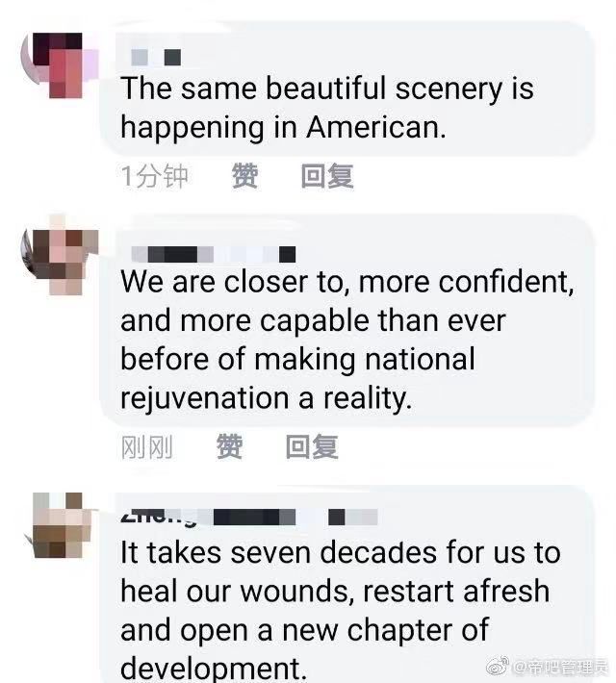The height and width of the screenshot is (683, 616).
Task: Click the text 'heal our wounds, restart afresh'
Action: click(x=335, y=591)
